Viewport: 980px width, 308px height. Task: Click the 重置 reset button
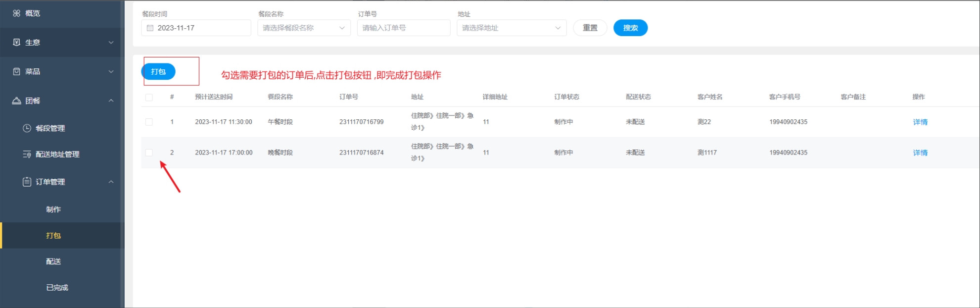pos(590,28)
